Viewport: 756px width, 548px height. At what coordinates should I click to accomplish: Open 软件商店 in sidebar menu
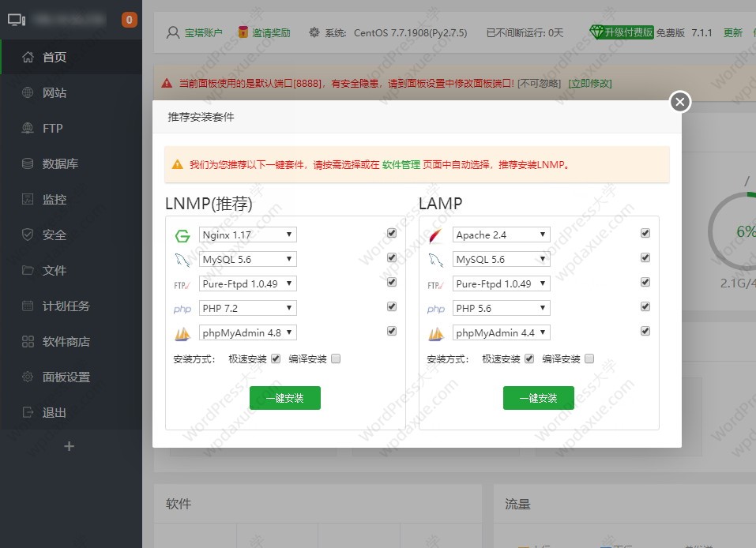click(x=71, y=342)
